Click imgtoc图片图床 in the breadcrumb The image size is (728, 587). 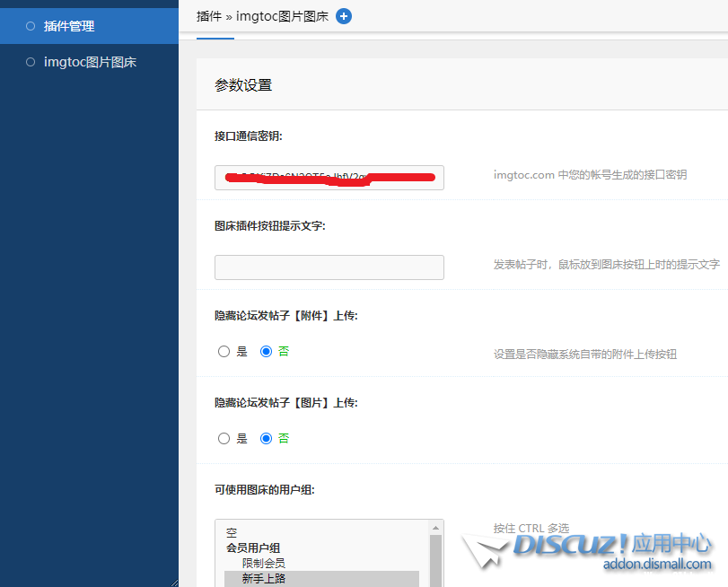click(x=282, y=16)
